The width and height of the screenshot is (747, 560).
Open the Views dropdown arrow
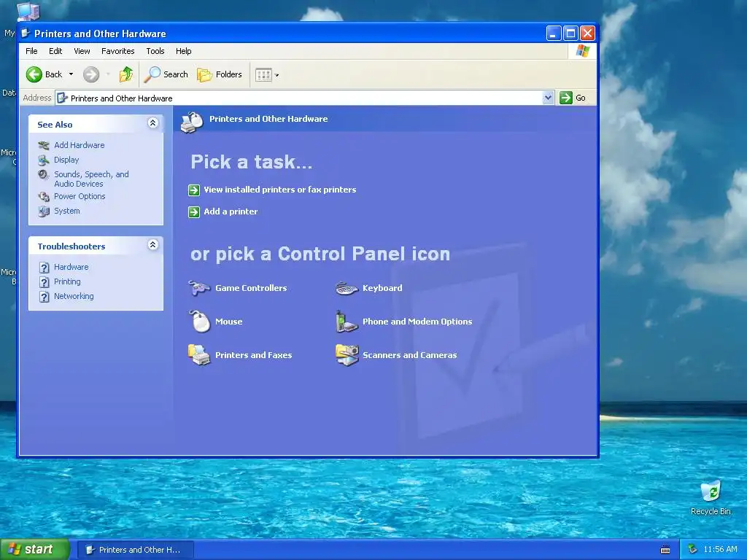[276, 75]
